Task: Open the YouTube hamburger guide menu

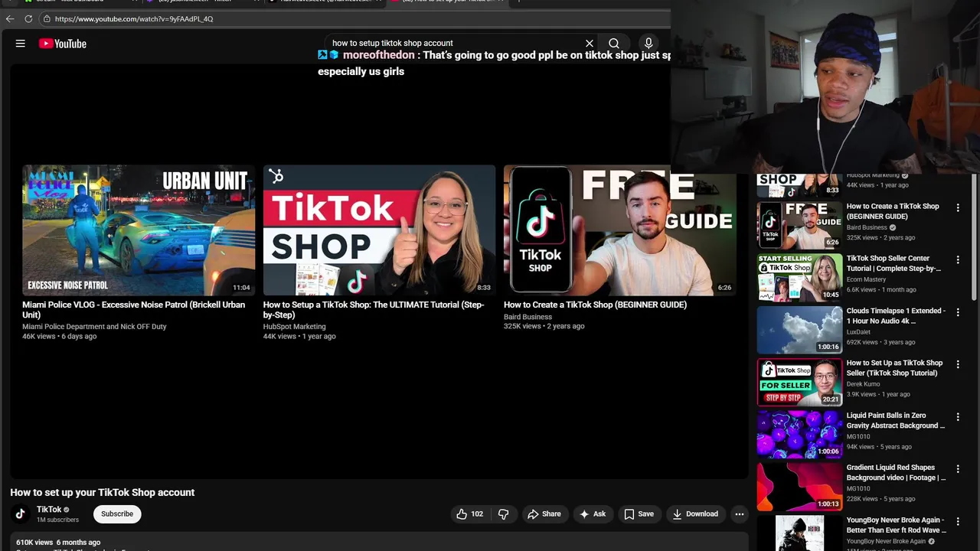Action: [21, 44]
